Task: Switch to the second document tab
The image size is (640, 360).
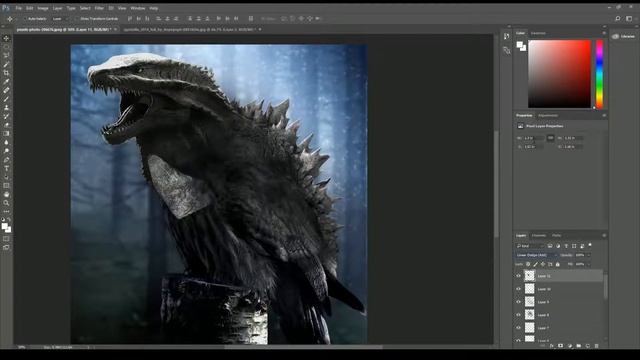Action: 190,29
